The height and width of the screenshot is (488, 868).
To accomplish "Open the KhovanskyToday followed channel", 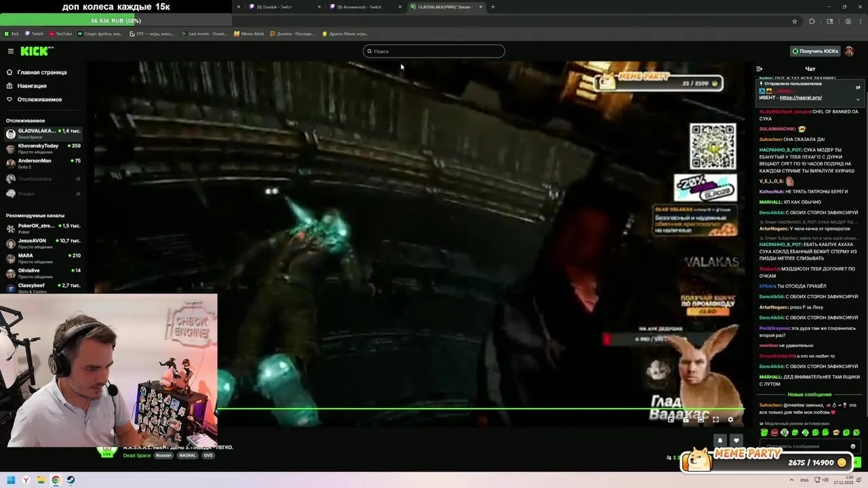I will [x=43, y=148].
